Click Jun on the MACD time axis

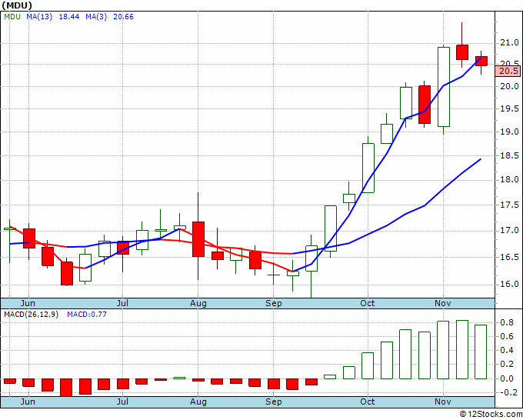coord(28,402)
